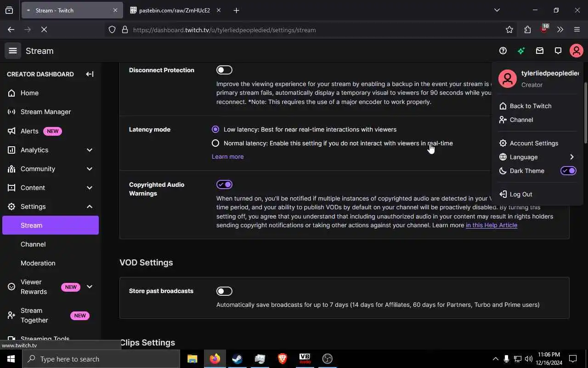Toggle the Dark Theme switch

point(568,171)
